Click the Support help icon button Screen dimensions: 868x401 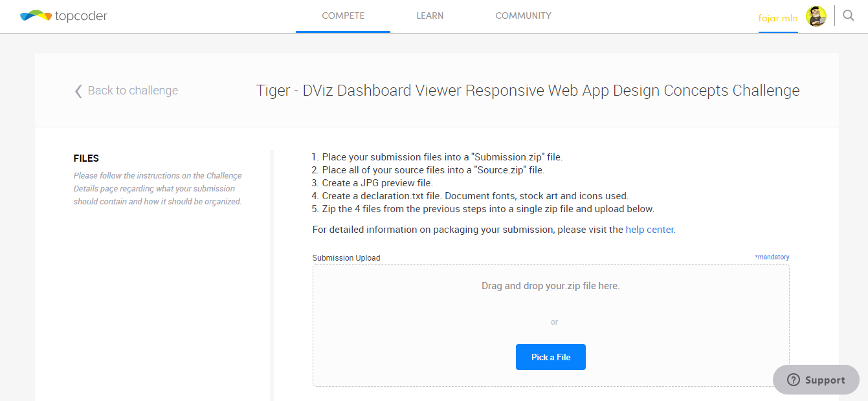pyautogui.click(x=816, y=380)
